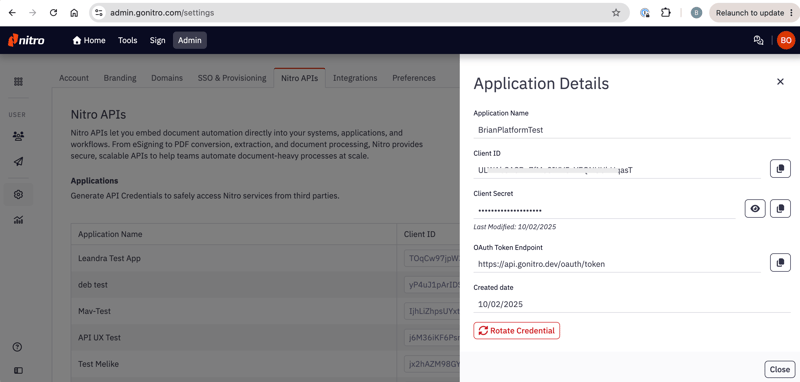Open the browser profile avatar B
The width and height of the screenshot is (800, 382).
coord(696,13)
